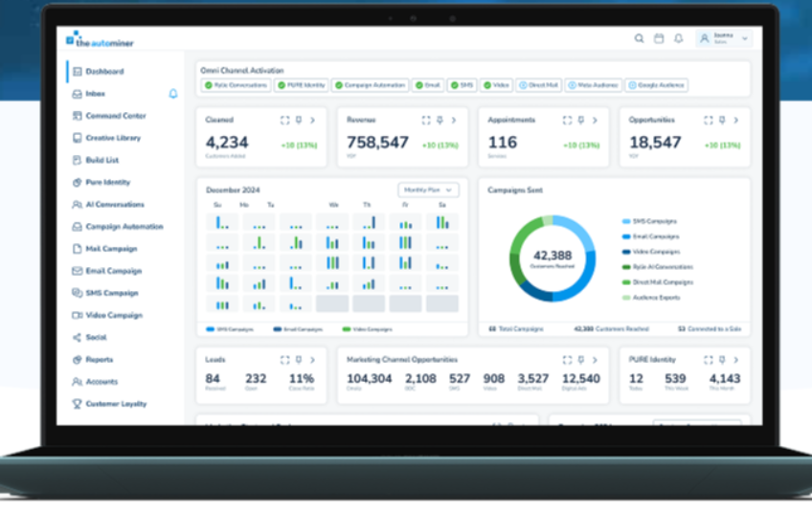Viewport: 812px width, 513px height.
Task: Click the Campaigns Sent donut chart
Action: (x=552, y=256)
